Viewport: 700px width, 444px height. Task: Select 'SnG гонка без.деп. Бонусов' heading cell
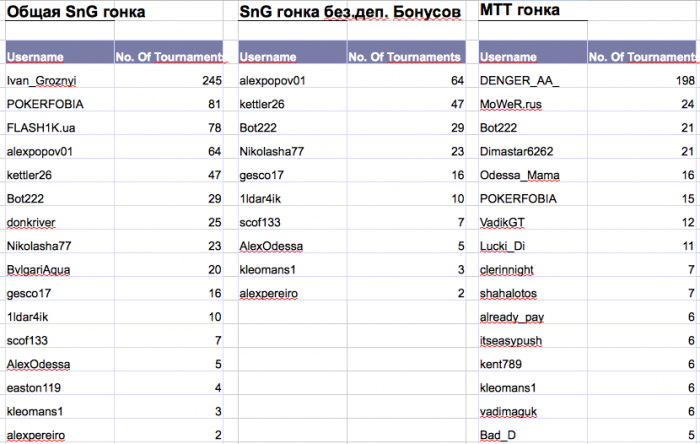pos(351,15)
